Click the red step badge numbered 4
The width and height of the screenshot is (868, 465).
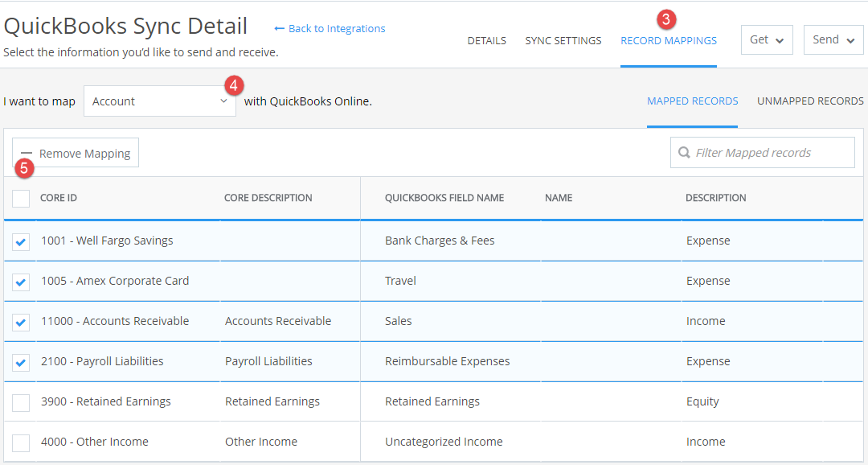(x=234, y=84)
